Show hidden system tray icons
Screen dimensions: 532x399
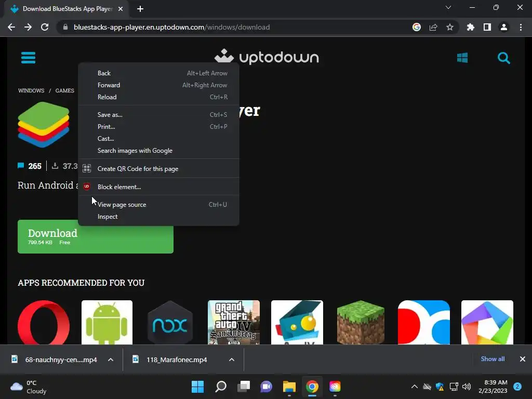pos(414,387)
